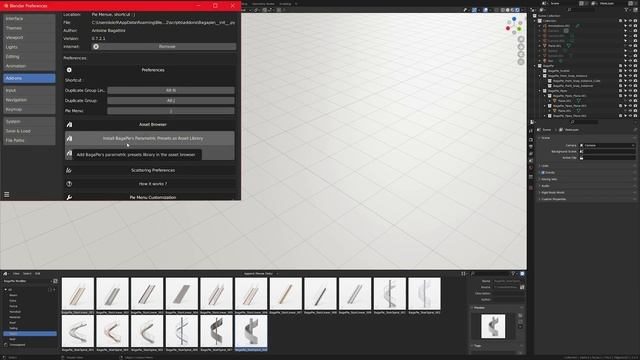Click the Background Scene field in properties

607,151
